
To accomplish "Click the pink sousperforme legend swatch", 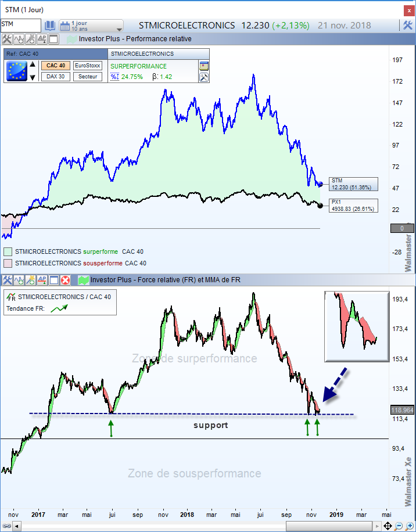I will click(x=8, y=263).
